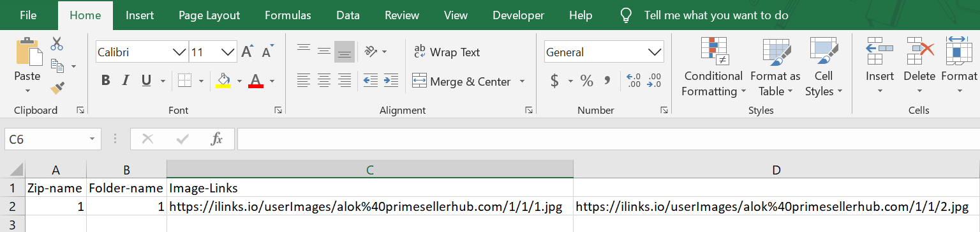
Task: Open Fill Color palette arrow
Action: pos(240,81)
